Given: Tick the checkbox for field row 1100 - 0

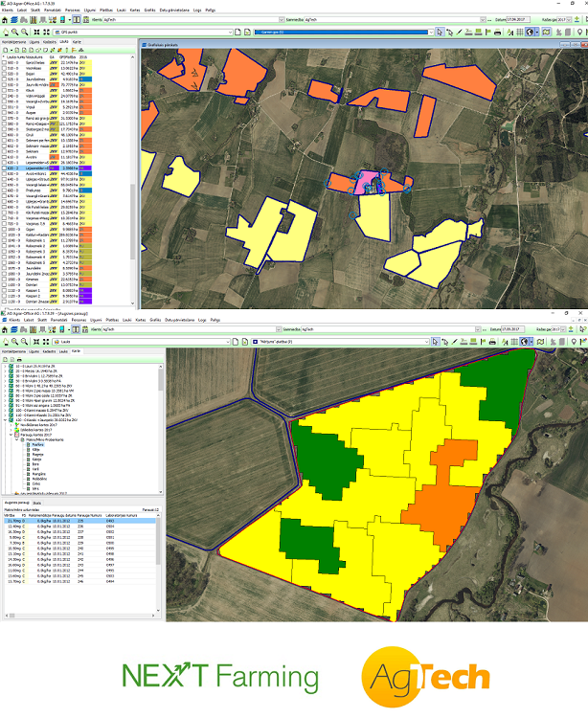Looking at the screenshot, I should pos(4,285).
